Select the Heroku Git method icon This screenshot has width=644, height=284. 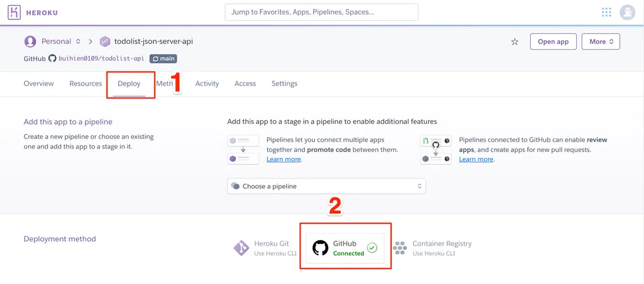tap(241, 248)
